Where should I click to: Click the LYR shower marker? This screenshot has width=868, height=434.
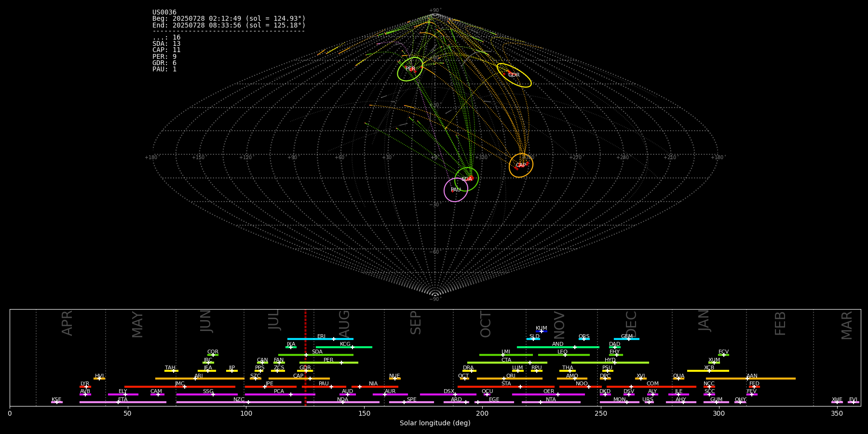tap(85, 386)
